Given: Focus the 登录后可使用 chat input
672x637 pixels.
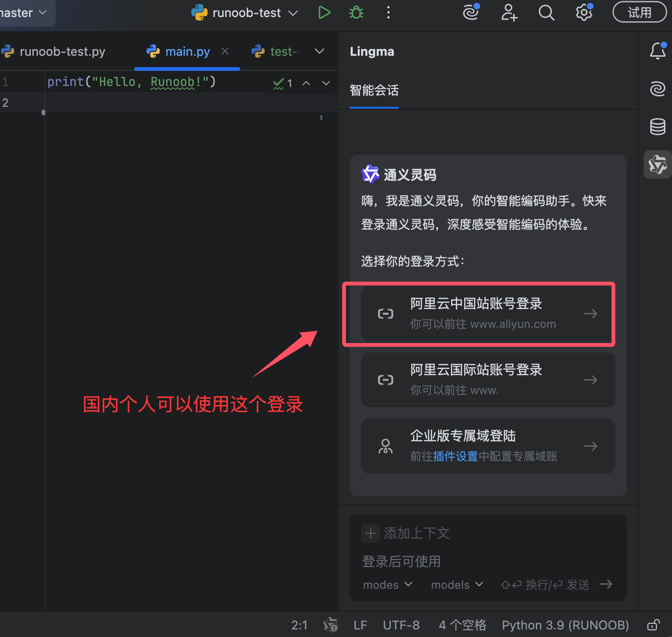Looking at the screenshot, I should coord(488,561).
